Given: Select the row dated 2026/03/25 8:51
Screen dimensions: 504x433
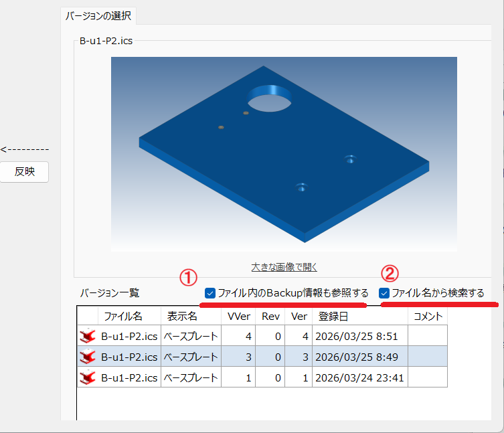Looking at the screenshot, I should click(x=262, y=336).
